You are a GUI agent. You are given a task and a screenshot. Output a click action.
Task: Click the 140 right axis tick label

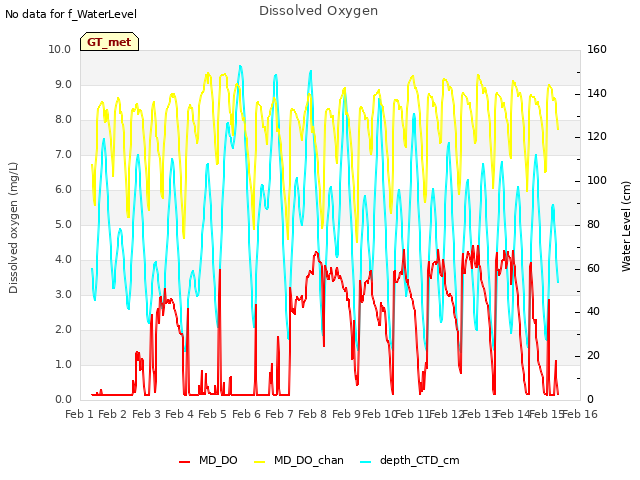597,93
